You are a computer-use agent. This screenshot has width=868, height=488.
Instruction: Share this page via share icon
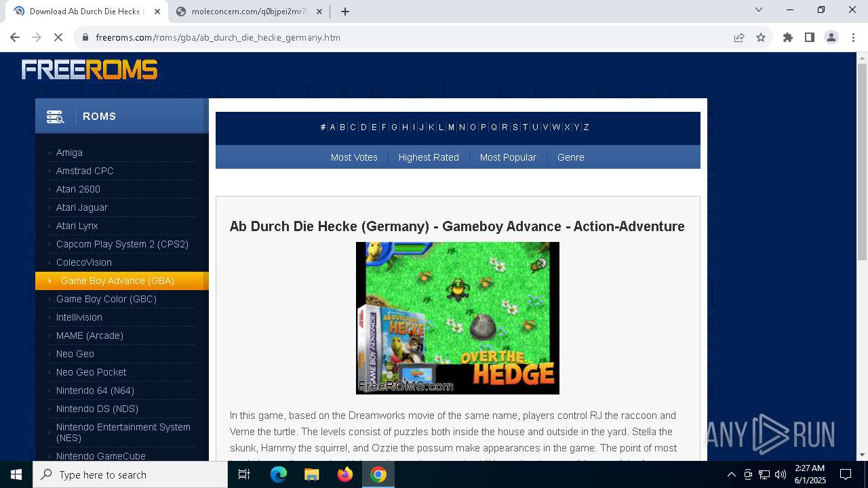(739, 37)
